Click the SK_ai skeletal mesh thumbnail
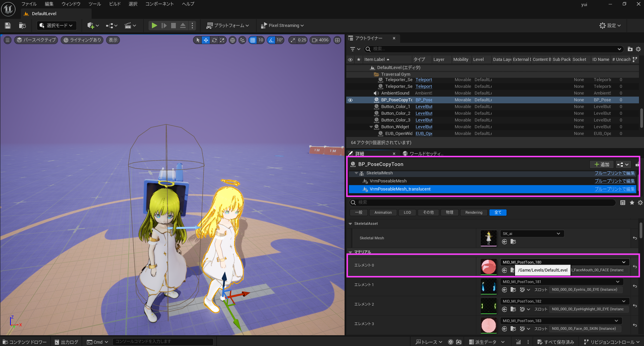This screenshot has height=346, width=644. click(489, 238)
